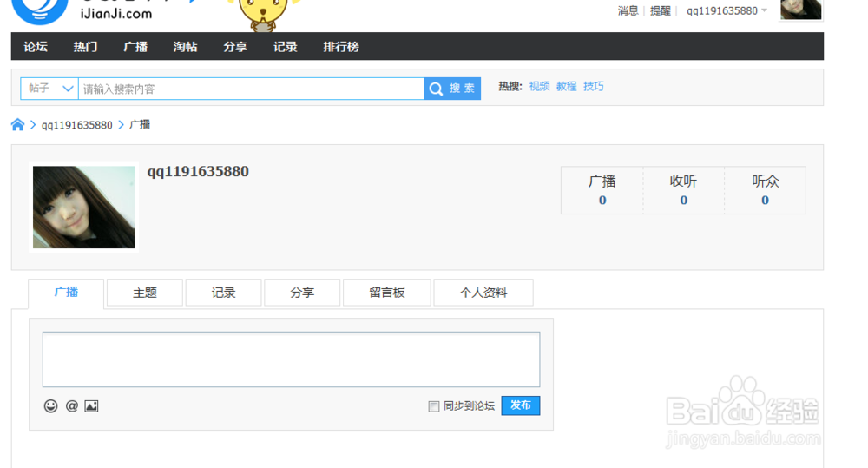
Task: Expand the qq1191635880 account menu at top
Action: coord(727,11)
